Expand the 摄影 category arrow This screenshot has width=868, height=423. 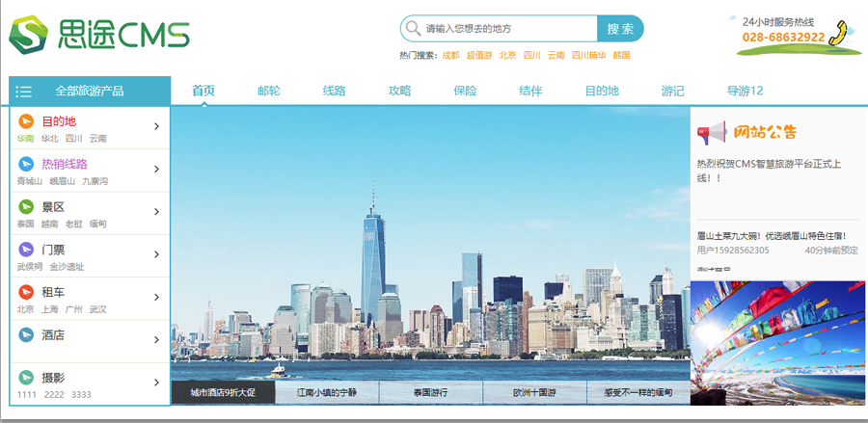pyautogui.click(x=156, y=383)
